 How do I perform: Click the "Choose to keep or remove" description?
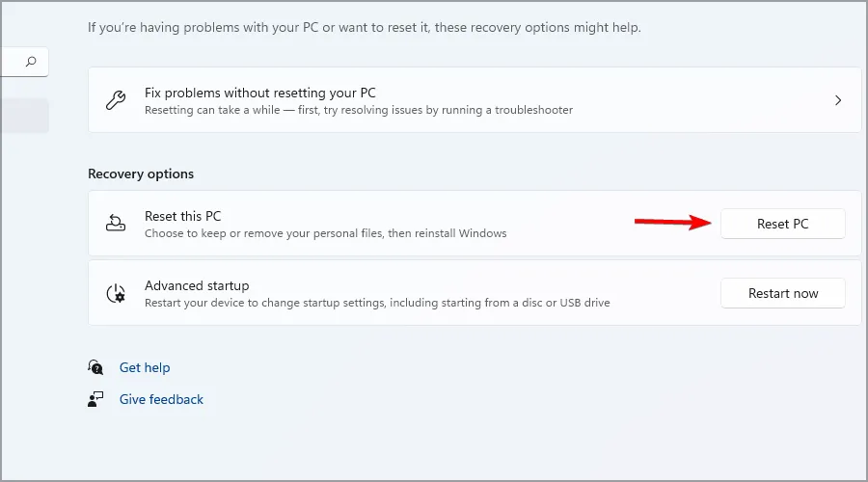click(325, 233)
